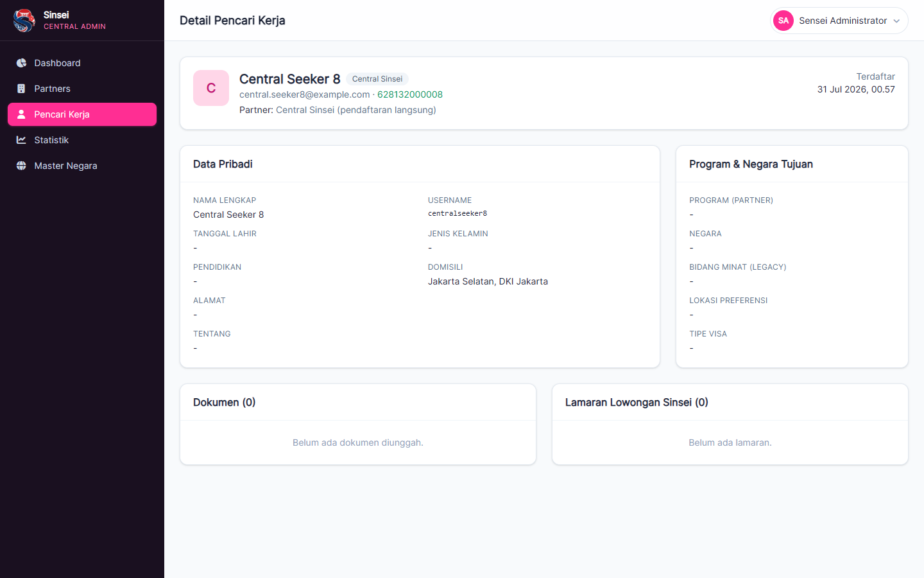Click partner text Central Sinsei (pendaftaran langsung)
This screenshot has height=578, width=924.
(x=356, y=110)
